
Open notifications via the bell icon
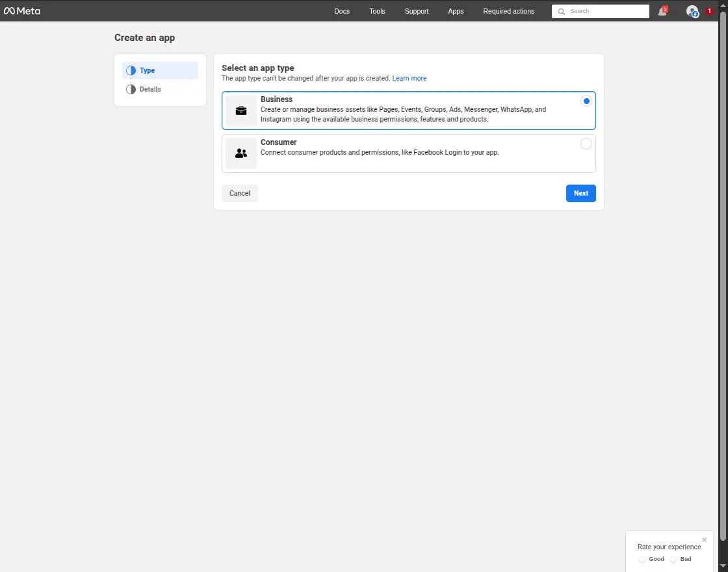point(662,11)
